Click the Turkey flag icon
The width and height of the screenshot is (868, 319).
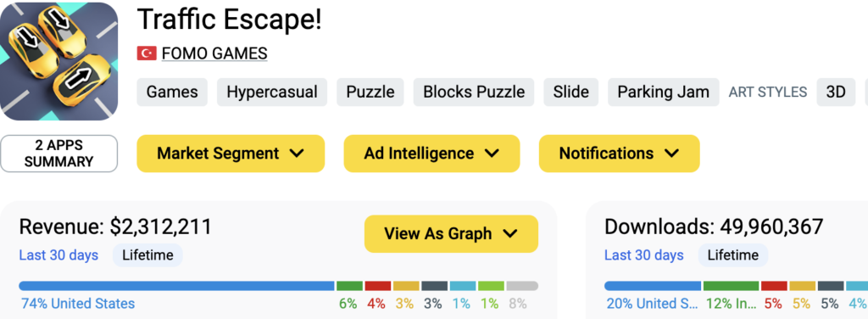point(147,53)
